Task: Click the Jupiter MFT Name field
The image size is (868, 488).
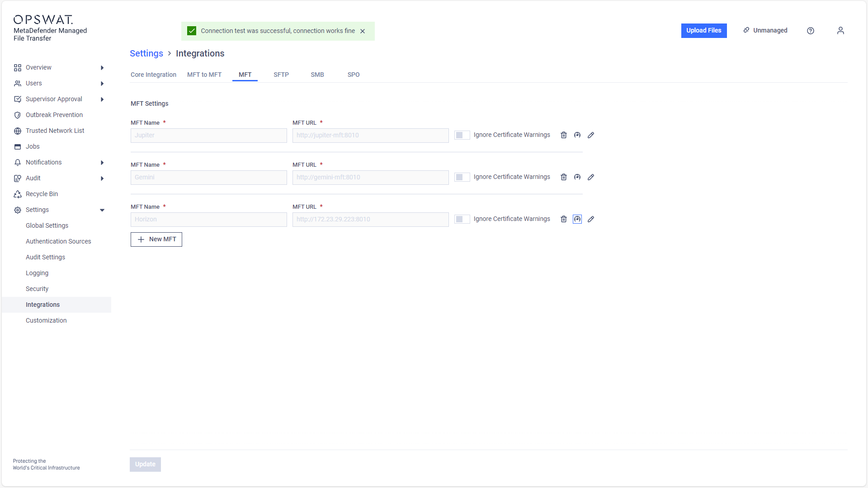Action: (x=209, y=136)
